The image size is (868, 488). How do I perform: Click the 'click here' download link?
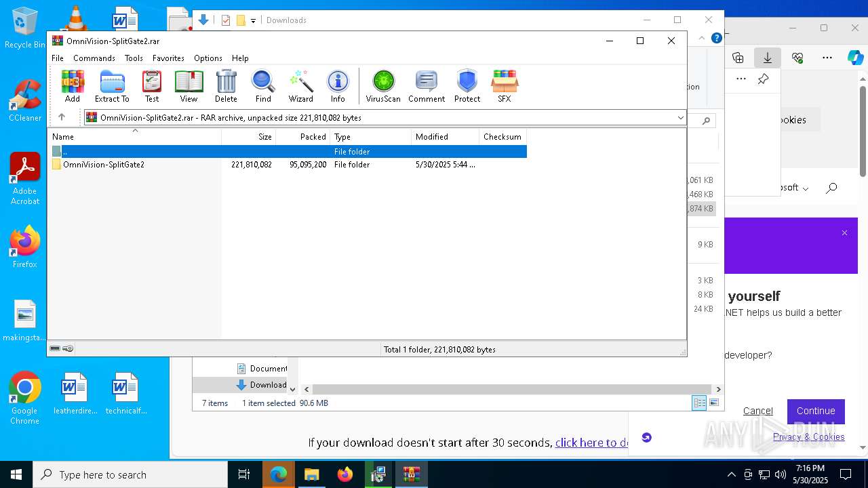click(593, 443)
